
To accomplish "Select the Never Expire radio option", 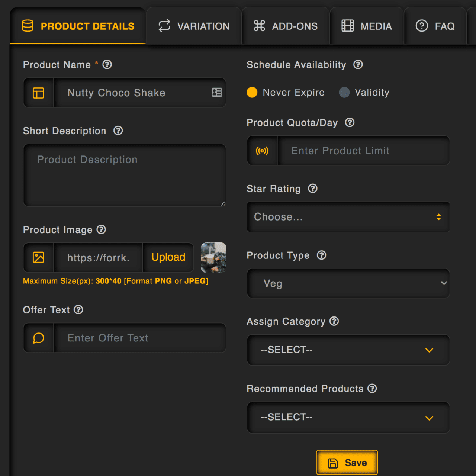I will 252,92.
